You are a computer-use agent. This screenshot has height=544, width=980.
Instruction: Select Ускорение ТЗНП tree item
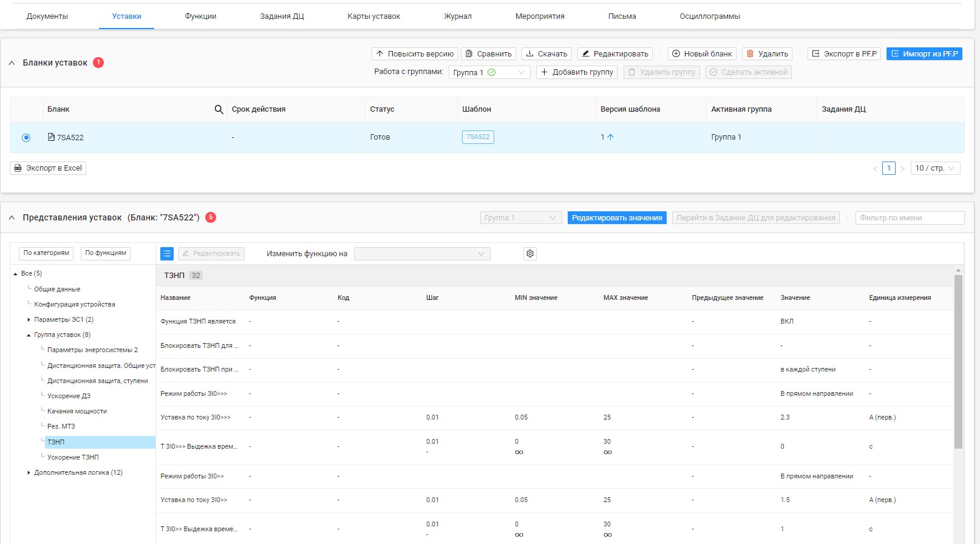[73, 458]
